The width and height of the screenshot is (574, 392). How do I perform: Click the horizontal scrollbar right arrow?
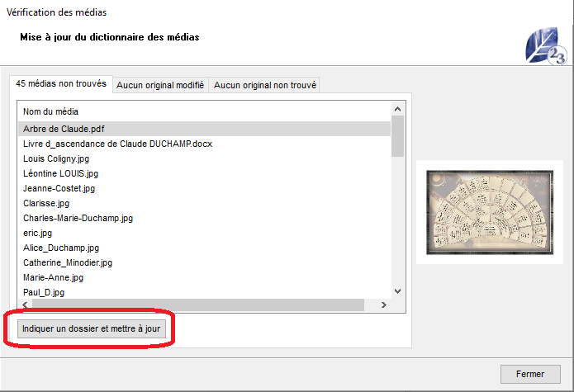pyautogui.click(x=384, y=305)
